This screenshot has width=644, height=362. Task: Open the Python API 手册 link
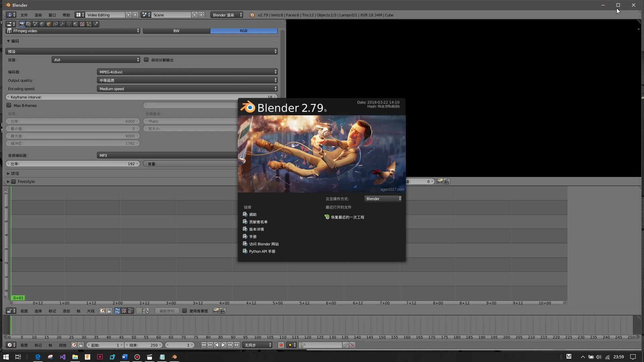[262, 251]
